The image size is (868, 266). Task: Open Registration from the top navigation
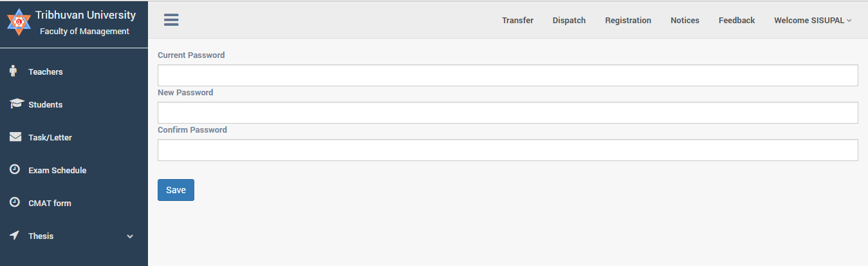(628, 21)
